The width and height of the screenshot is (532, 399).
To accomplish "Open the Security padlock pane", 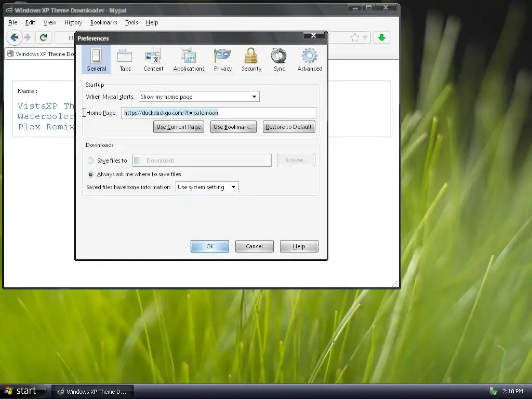I will 251,59.
